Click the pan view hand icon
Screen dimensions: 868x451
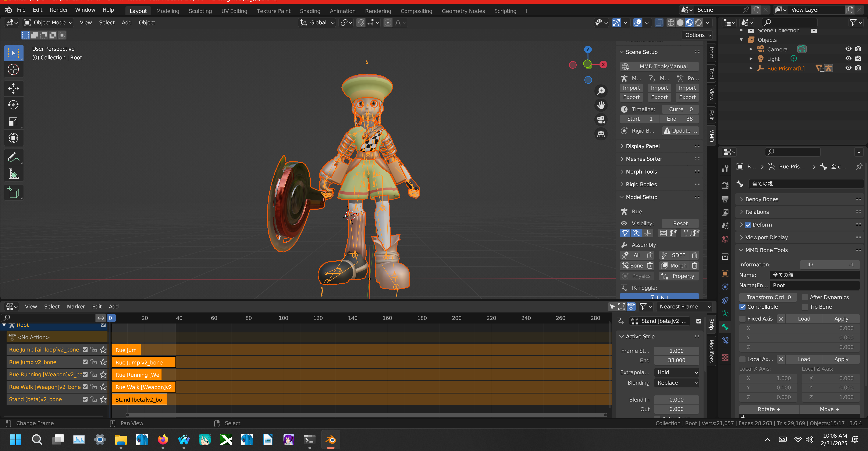click(601, 105)
